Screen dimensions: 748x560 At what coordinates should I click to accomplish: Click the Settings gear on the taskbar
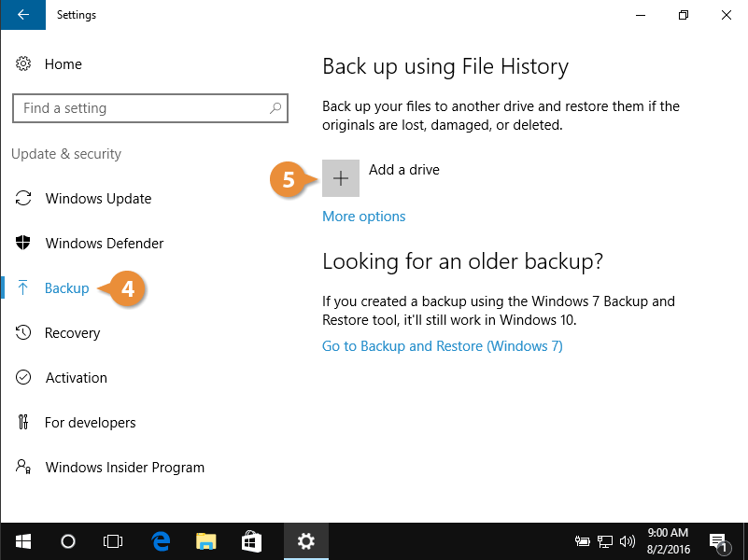click(x=305, y=541)
